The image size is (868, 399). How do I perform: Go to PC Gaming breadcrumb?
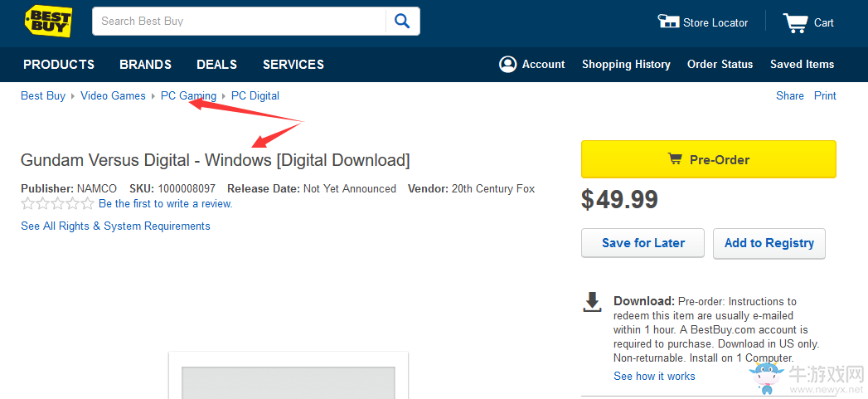[188, 96]
